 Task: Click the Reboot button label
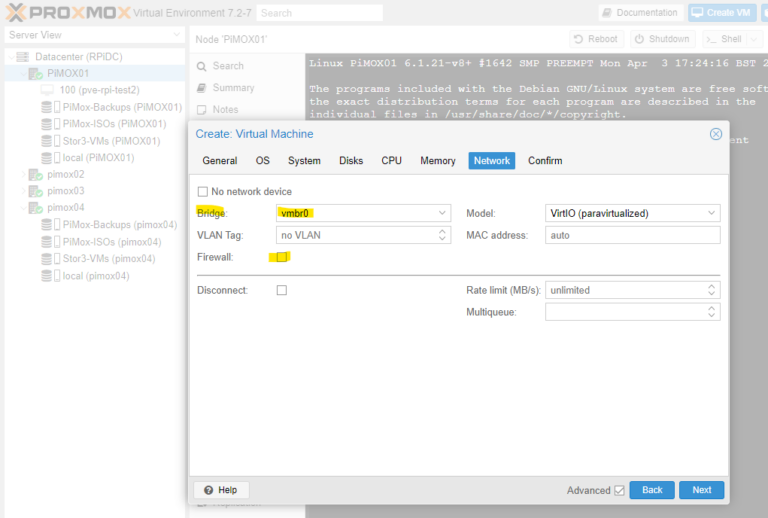[602, 39]
